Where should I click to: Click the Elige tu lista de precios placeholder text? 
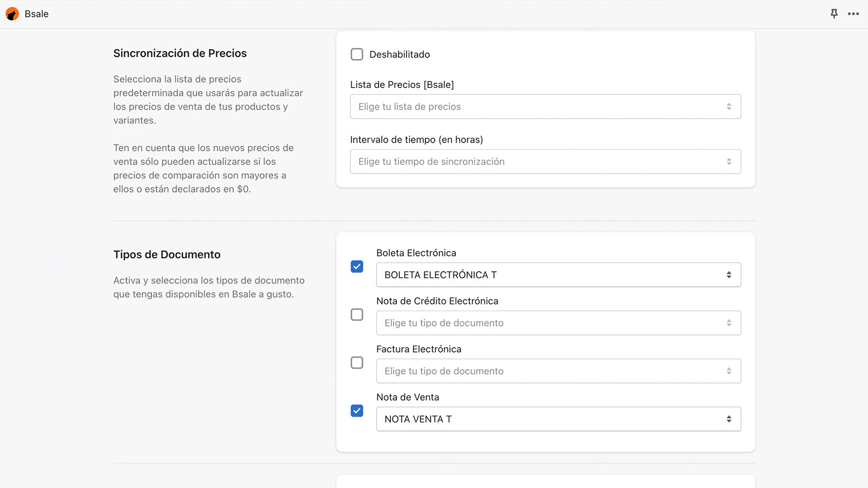[x=409, y=106]
